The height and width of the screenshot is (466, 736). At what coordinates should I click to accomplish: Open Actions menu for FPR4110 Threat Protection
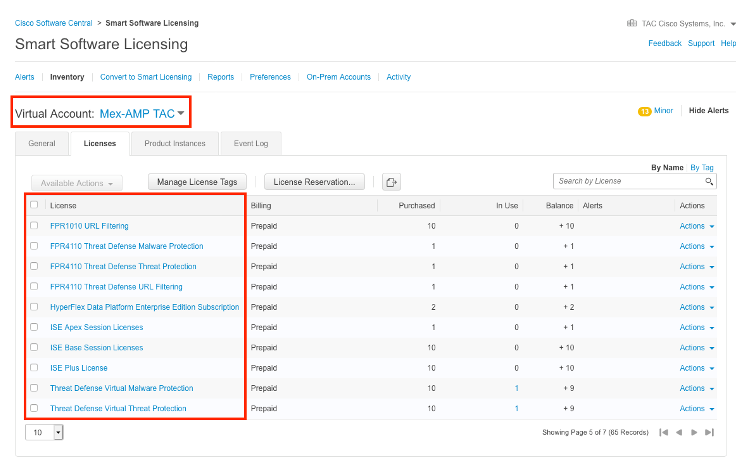click(697, 266)
